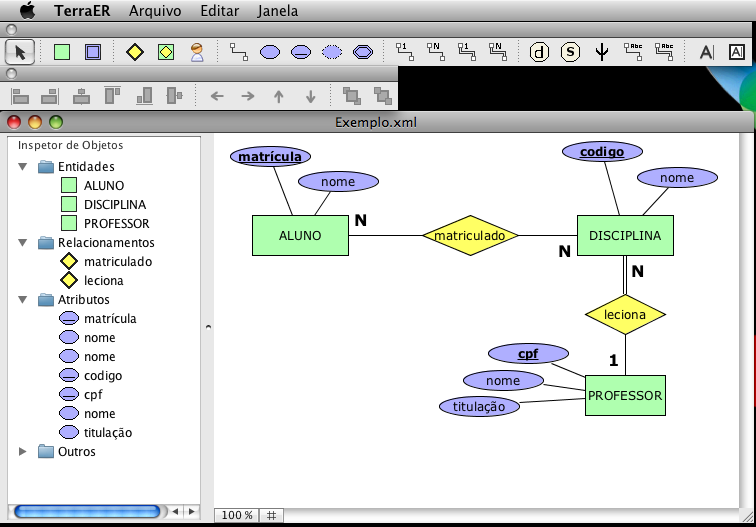The height and width of the screenshot is (527, 756).
Task: Select 'leciona' in Relacionamentos list
Action: pos(104,281)
